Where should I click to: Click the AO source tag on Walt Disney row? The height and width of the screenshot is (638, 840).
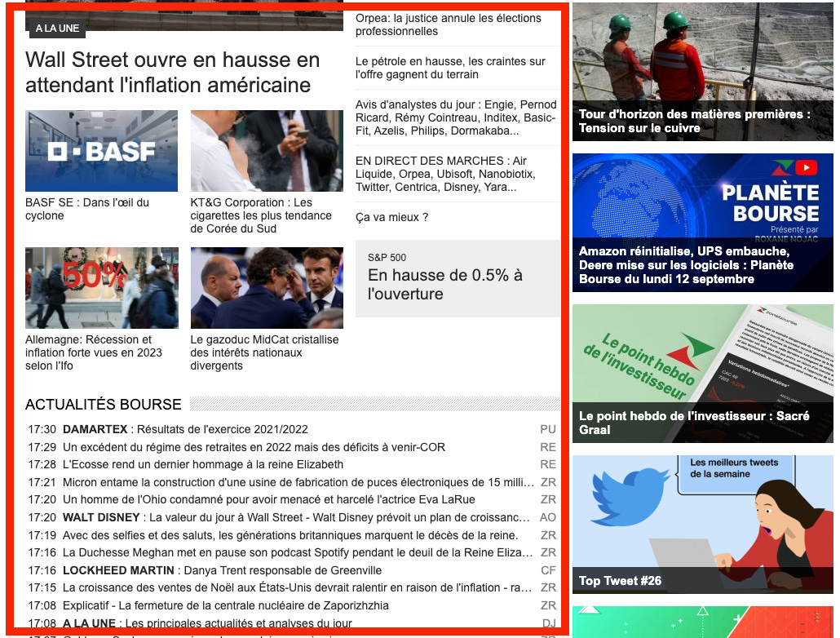548,517
